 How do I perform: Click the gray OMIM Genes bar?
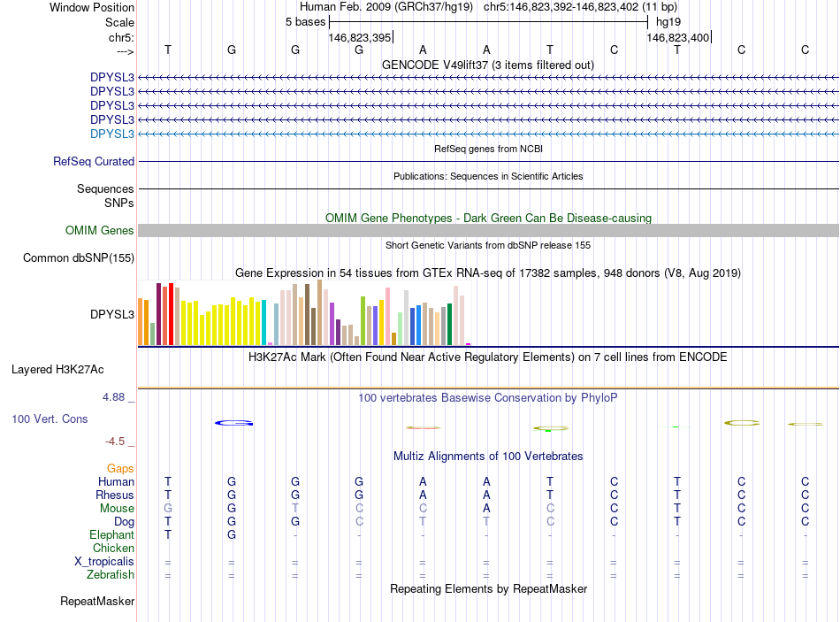pos(488,231)
